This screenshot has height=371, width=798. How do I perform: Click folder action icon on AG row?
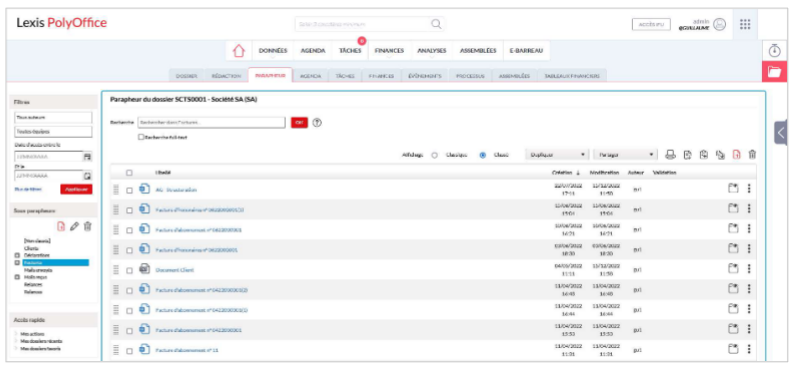click(x=732, y=189)
